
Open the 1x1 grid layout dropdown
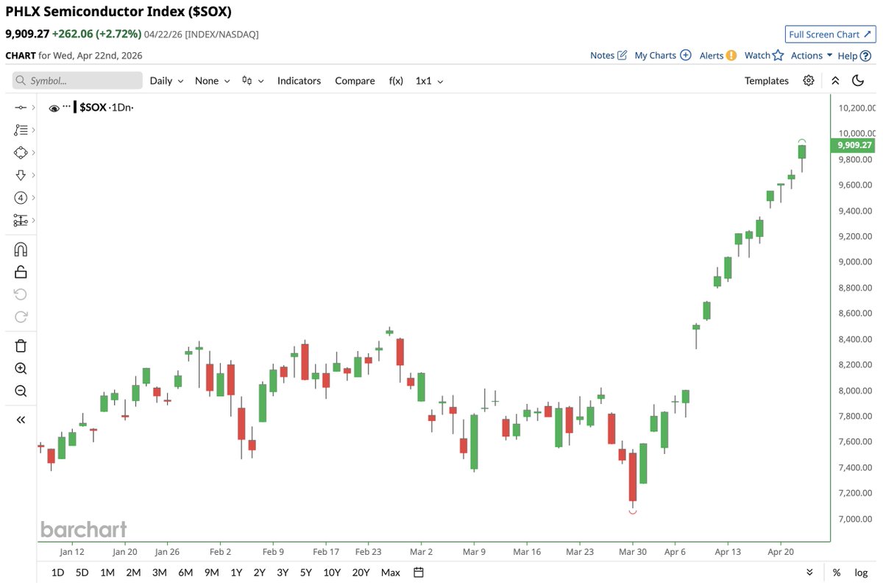click(x=430, y=81)
